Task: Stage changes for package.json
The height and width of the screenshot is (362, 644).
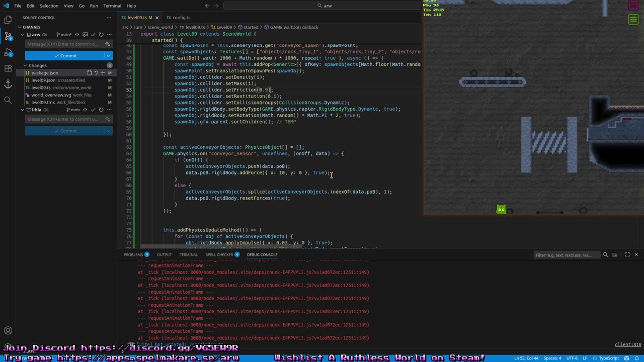Action: 103,73
